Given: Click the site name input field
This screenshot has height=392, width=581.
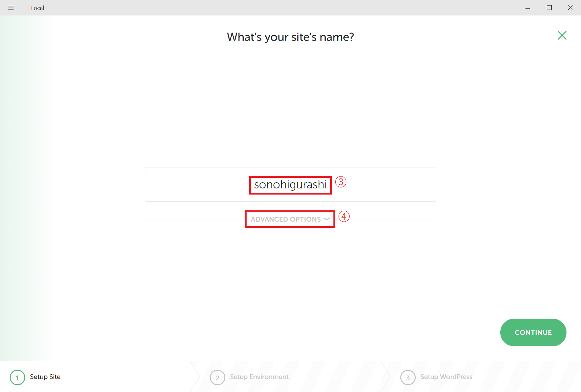Looking at the screenshot, I should (290, 185).
